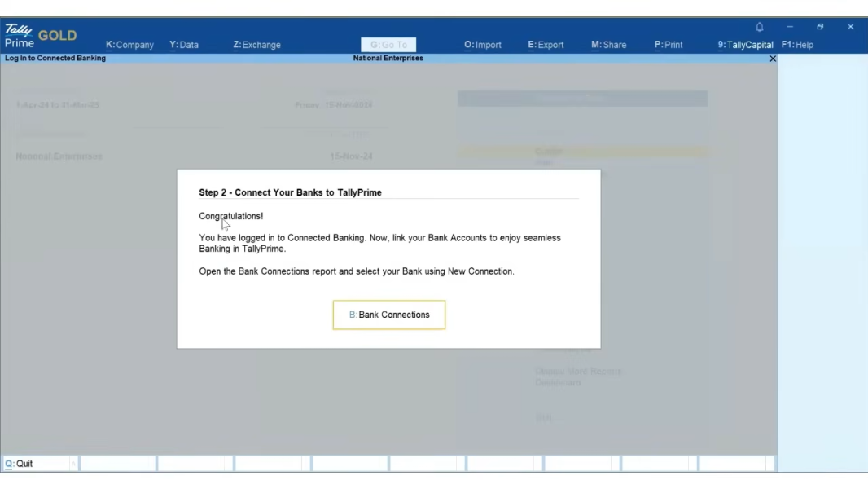
Task: Click Q: Quit in the bottom bar
Action: tap(19, 464)
